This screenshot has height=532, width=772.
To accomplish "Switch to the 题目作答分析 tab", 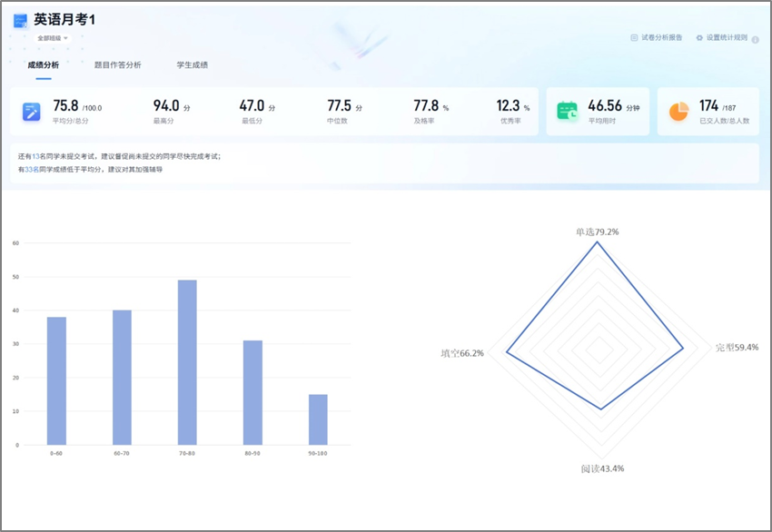I will click(117, 65).
